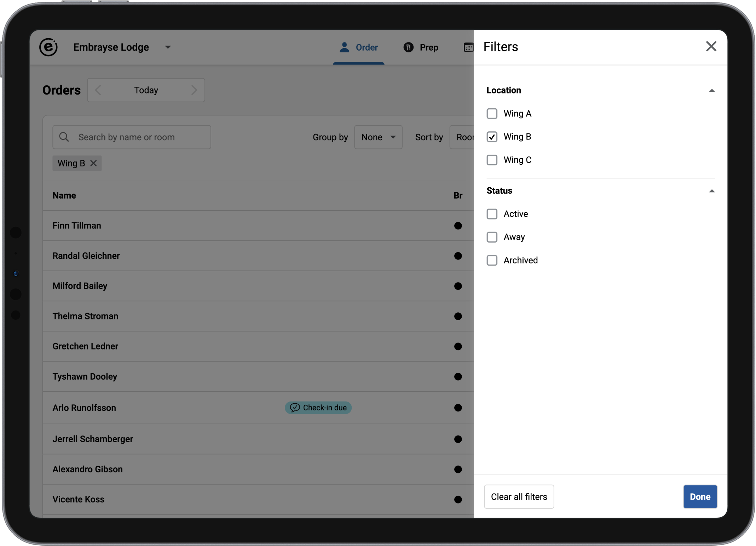Image resolution: width=756 pixels, height=546 pixels.
Task: Open the Group by None dropdown
Action: click(x=378, y=137)
